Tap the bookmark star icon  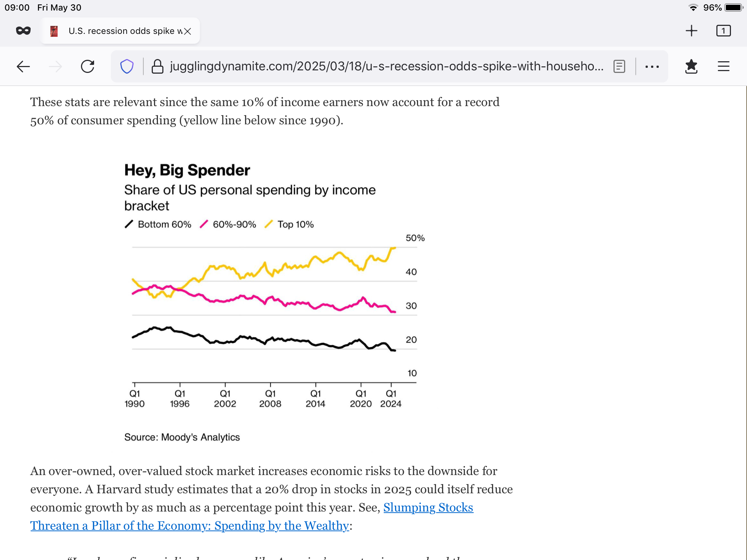pyautogui.click(x=691, y=67)
